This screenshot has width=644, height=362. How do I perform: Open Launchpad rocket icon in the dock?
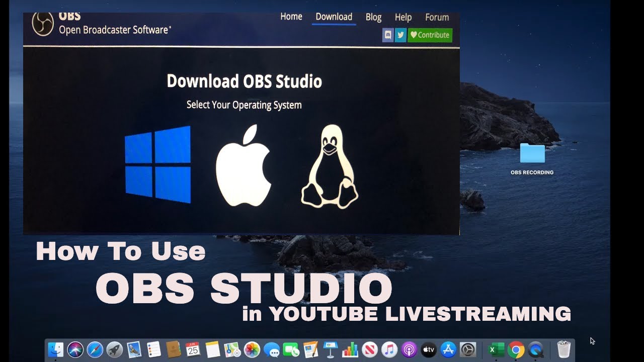[115, 349]
